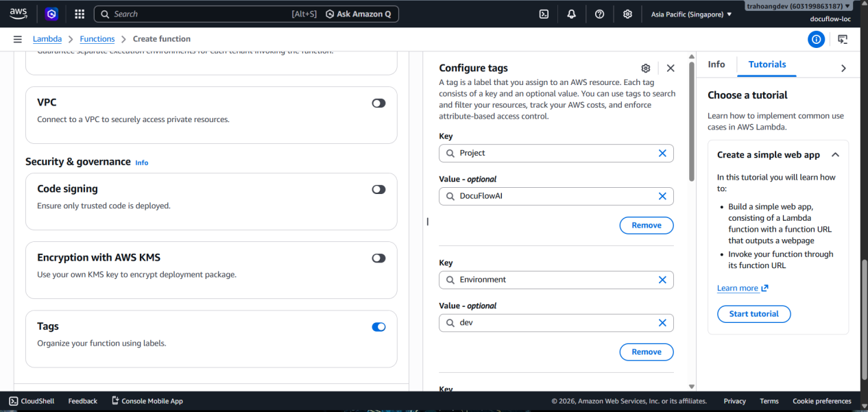Click the Environment key input field
868x412 pixels.
556,280
